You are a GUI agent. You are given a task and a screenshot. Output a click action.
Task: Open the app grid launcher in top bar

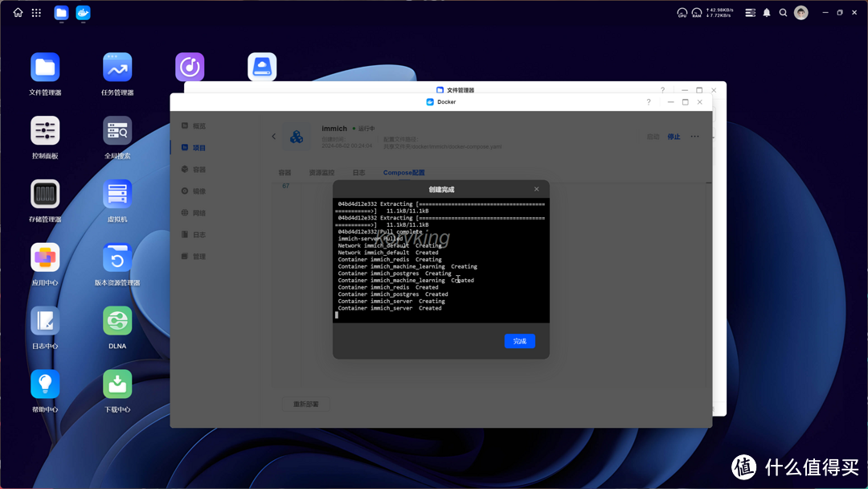pyautogui.click(x=36, y=13)
